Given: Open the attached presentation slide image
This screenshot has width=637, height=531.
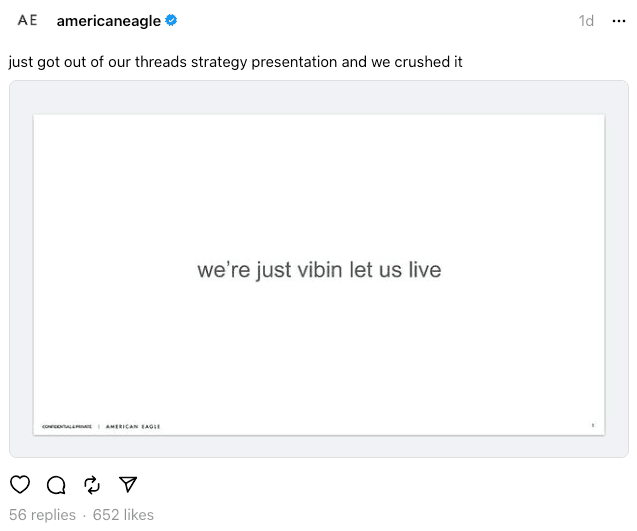Looking at the screenshot, I should coord(319,275).
